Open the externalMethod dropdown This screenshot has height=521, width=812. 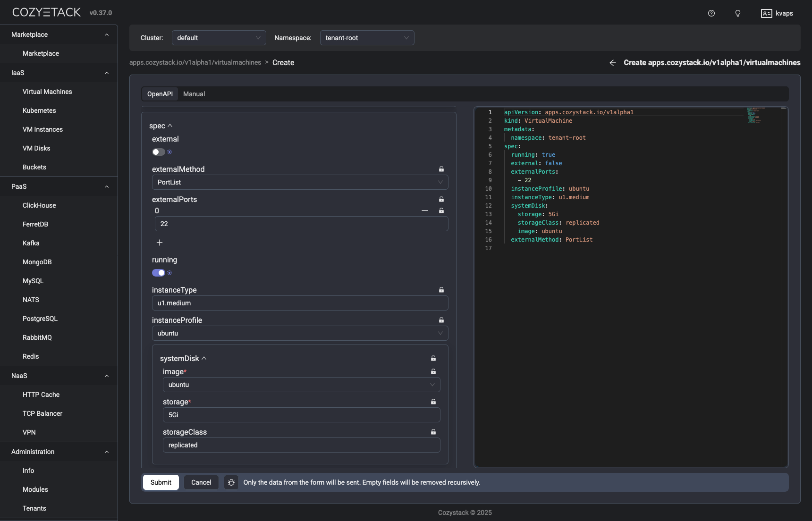(300, 182)
